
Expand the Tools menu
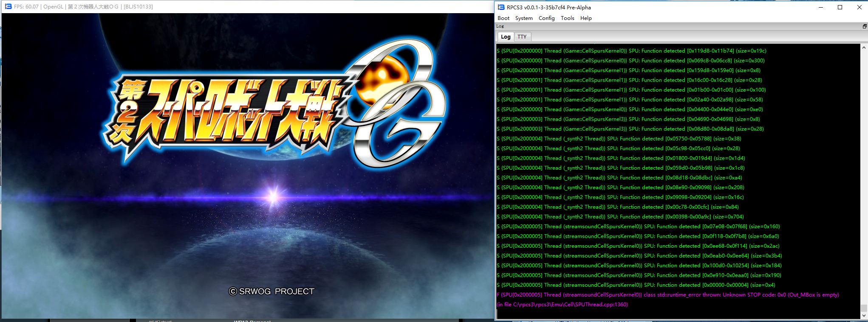pyautogui.click(x=567, y=18)
